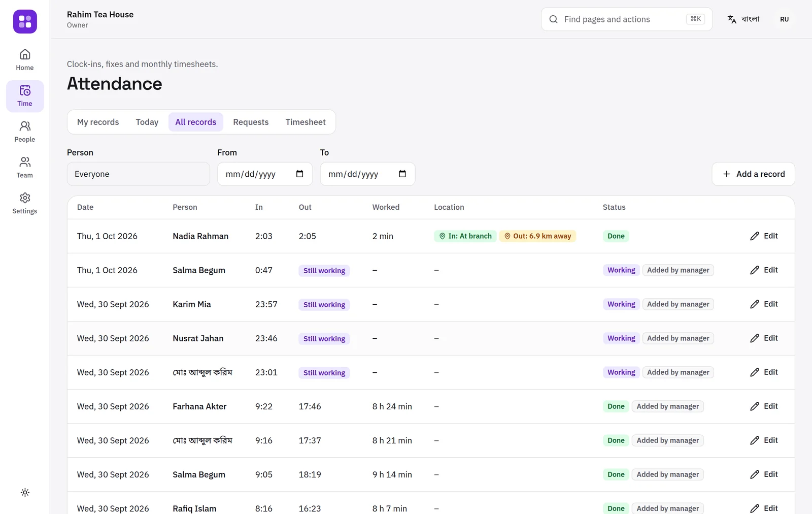
Task: Click the Nadia Rahman name cell
Action: [200, 236]
